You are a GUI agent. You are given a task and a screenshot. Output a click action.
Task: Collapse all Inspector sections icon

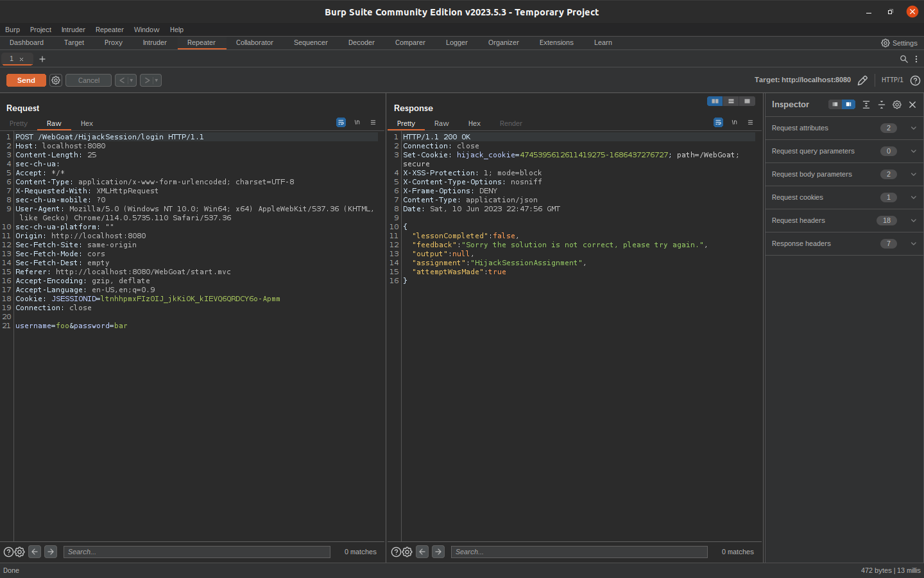click(x=882, y=104)
